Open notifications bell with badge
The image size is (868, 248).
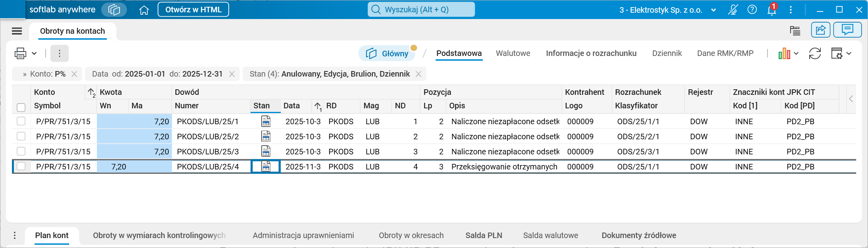pyautogui.click(x=772, y=10)
